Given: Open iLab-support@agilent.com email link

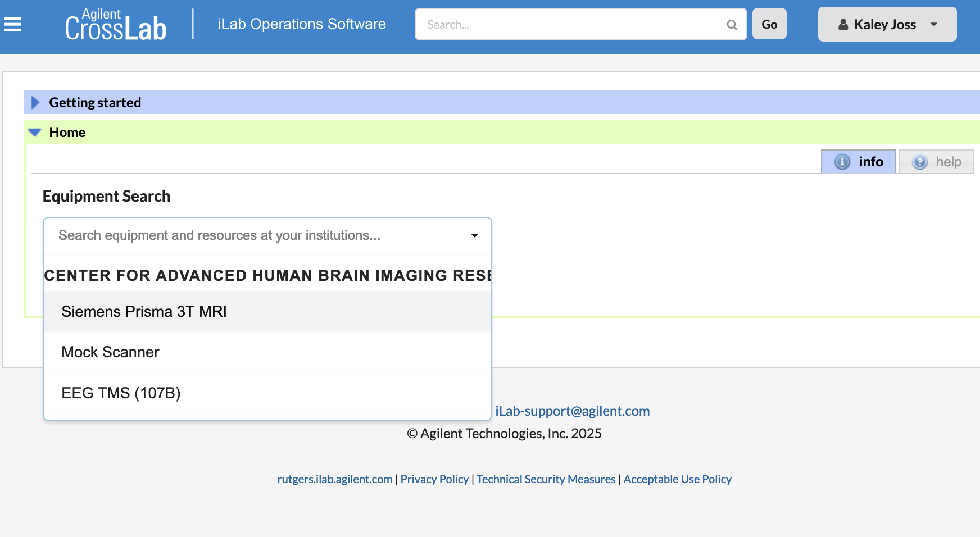Looking at the screenshot, I should pos(572,411).
